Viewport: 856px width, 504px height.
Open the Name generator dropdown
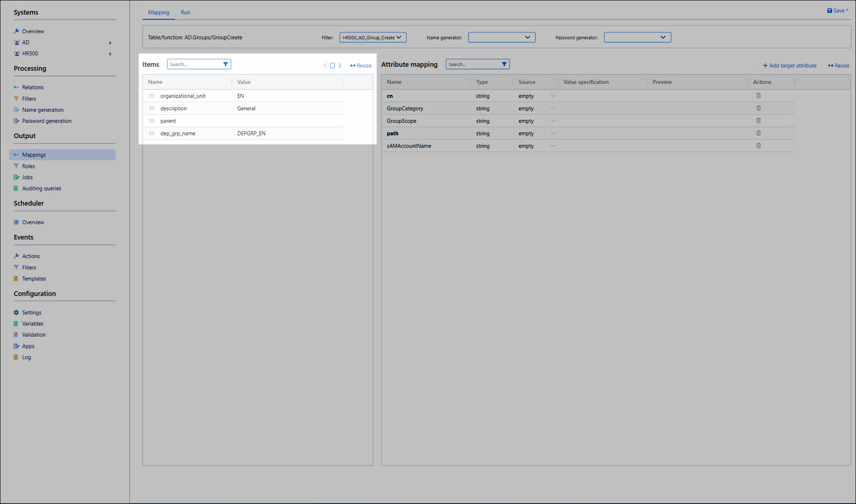click(x=502, y=37)
